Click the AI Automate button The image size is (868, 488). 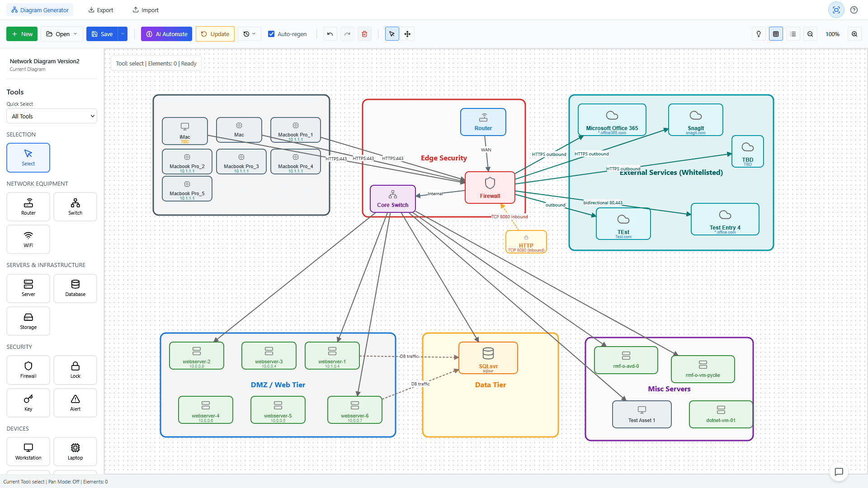coord(166,33)
